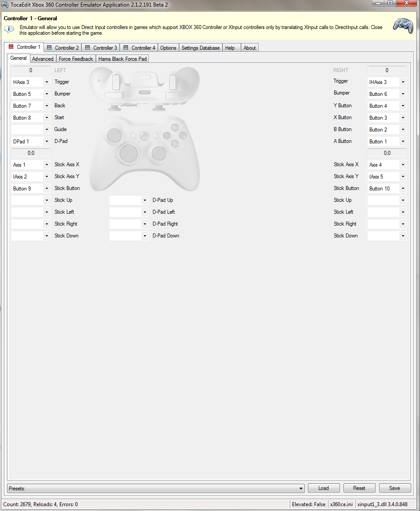Click the gamepad icon in header
The width and height of the screenshot is (420, 511).
tap(402, 26)
